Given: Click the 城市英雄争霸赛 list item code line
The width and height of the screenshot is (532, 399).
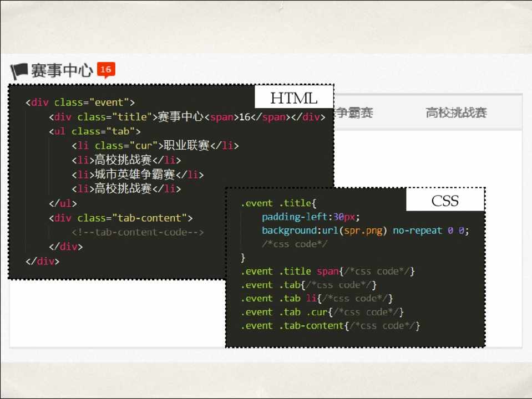Looking at the screenshot, I should [138, 175].
